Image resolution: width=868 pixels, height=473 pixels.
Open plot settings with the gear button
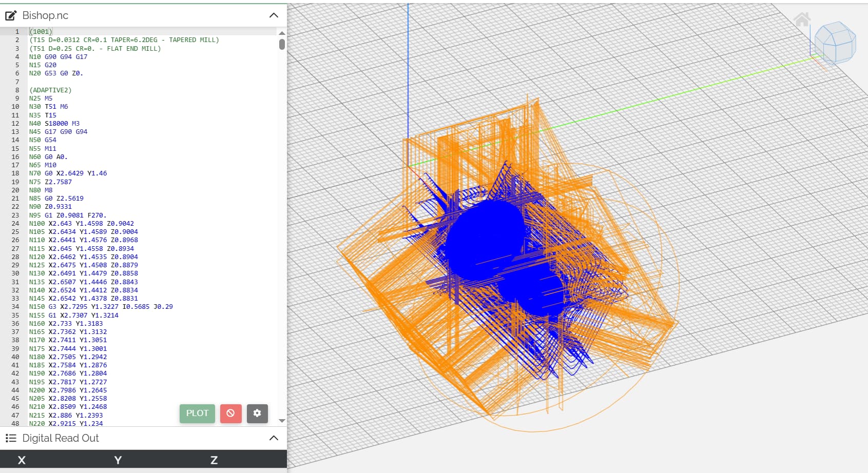[x=257, y=413]
